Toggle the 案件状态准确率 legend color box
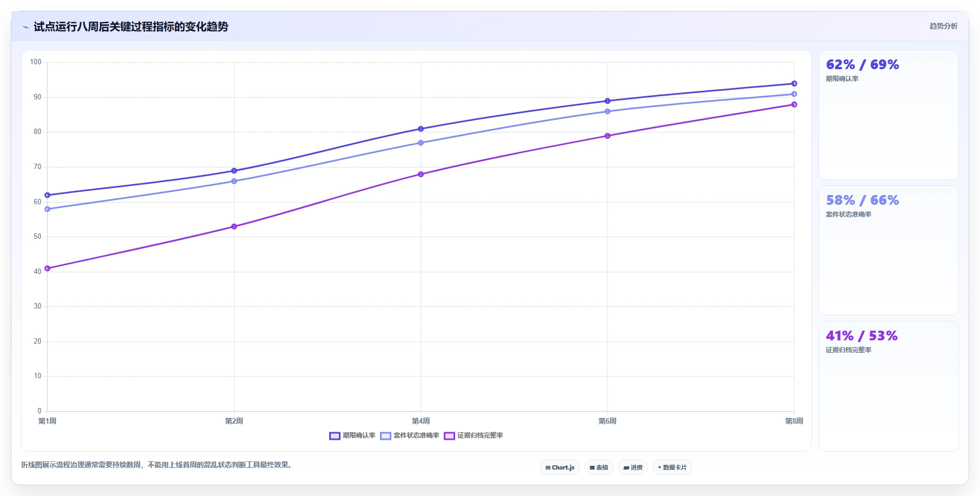The image size is (980, 496). pyautogui.click(x=385, y=436)
